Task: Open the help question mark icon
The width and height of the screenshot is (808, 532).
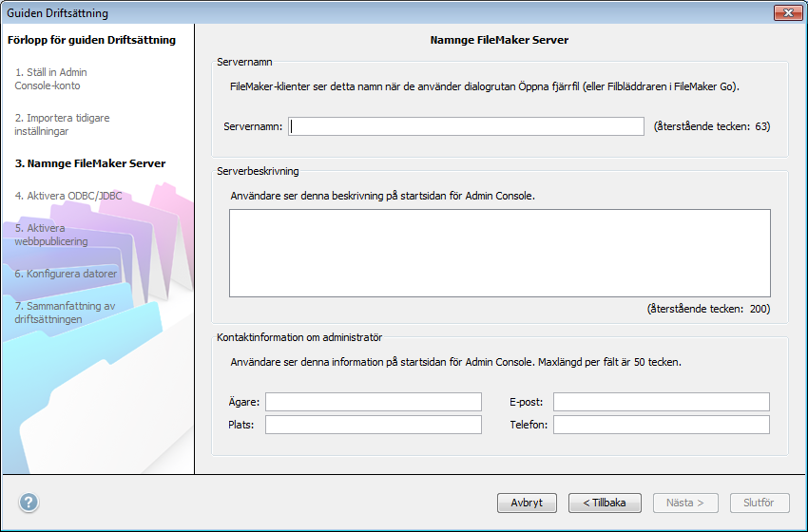Action: (29, 503)
